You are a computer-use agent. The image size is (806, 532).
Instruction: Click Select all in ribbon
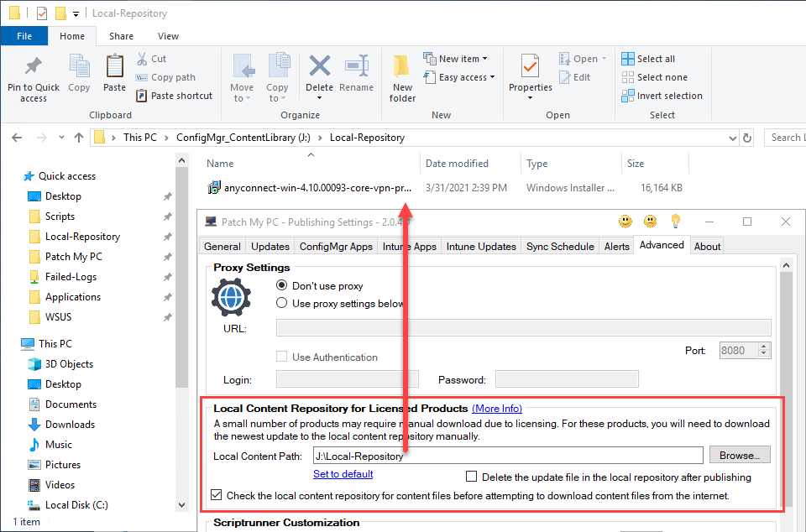pyautogui.click(x=648, y=59)
